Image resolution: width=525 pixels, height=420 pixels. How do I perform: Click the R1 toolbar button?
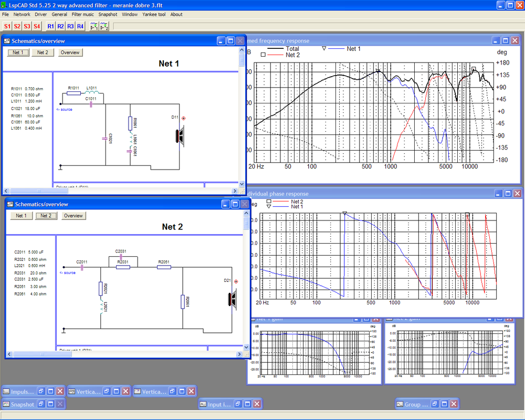pyautogui.click(x=50, y=26)
